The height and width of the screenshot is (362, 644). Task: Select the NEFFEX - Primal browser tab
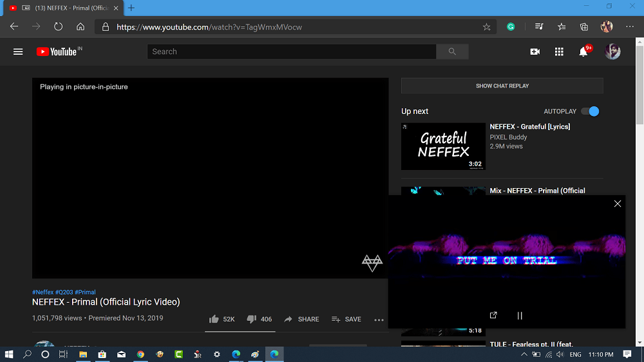click(x=64, y=8)
